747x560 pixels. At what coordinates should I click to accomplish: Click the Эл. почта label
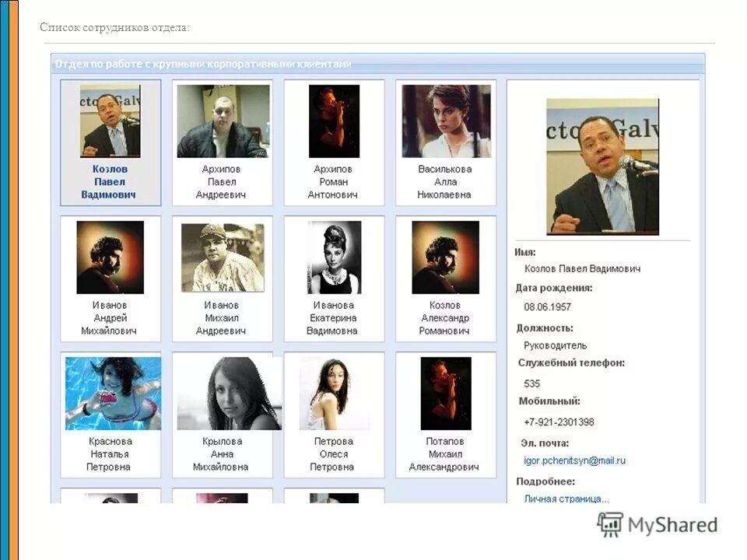point(545,443)
